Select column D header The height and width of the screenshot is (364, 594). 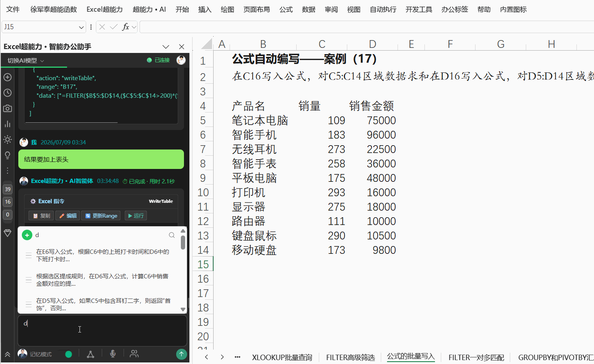pos(372,44)
